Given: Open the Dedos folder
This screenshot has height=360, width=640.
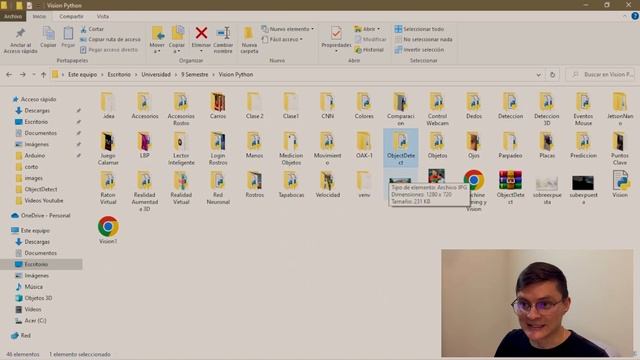Looking at the screenshot, I should pyautogui.click(x=473, y=105).
